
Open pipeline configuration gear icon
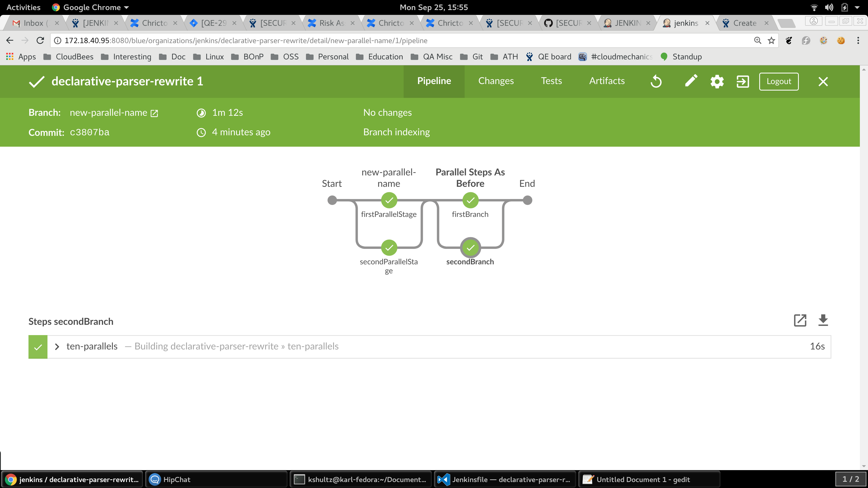tap(717, 82)
